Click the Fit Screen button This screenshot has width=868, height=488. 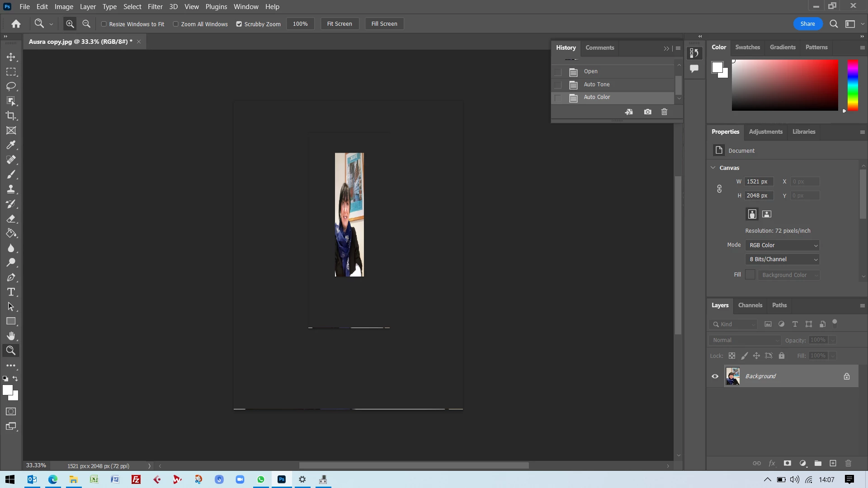click(339, 24)
